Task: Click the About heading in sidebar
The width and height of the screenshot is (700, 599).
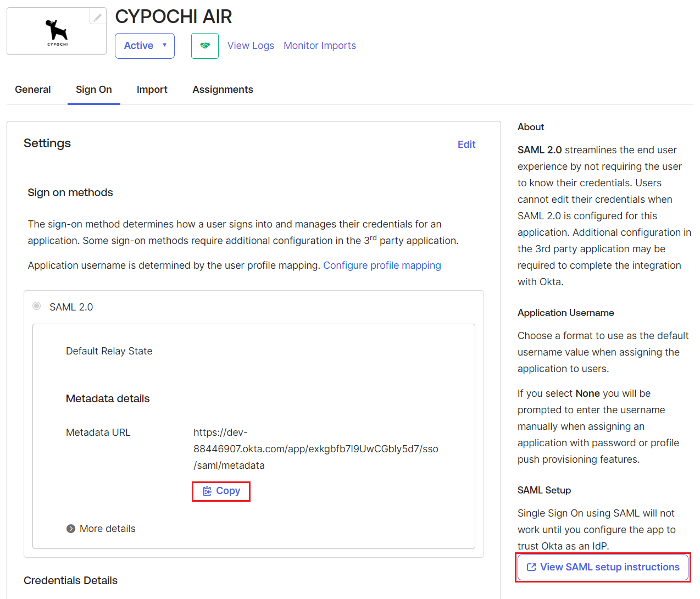Action: coord(531,127)
